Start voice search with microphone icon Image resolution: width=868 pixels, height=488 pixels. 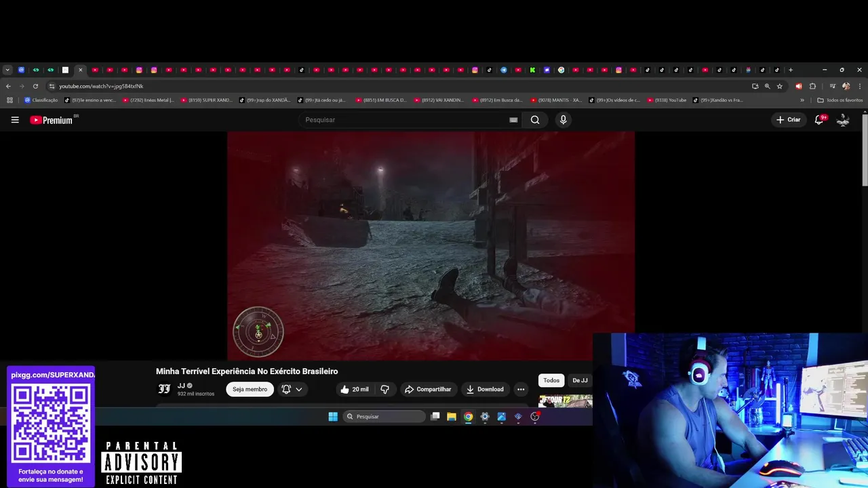click(x=563, y=120)
